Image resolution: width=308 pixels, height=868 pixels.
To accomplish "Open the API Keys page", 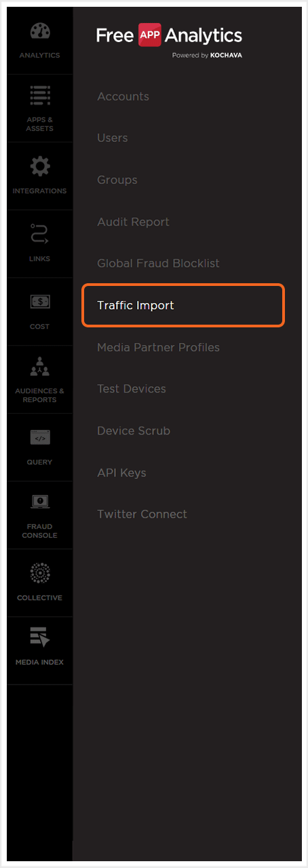I will click(121, 473).
